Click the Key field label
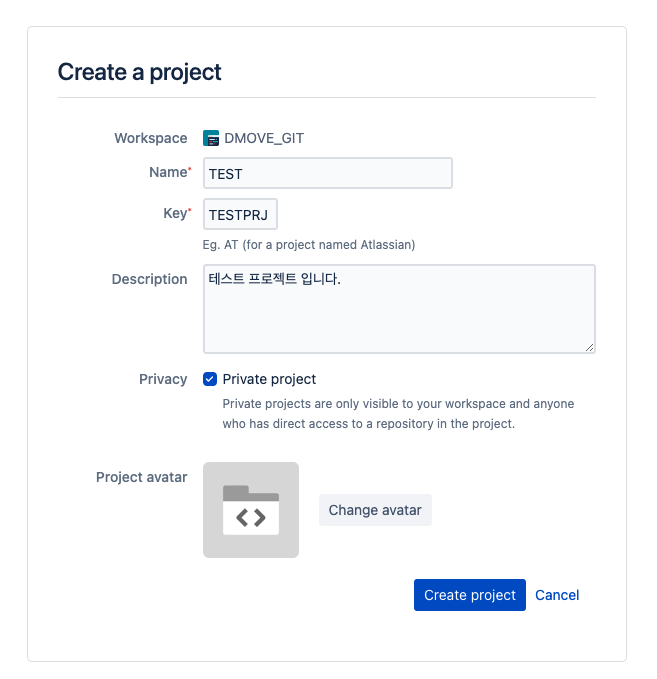657x679 pixels. pyautogui.click(x=174, y=213)
